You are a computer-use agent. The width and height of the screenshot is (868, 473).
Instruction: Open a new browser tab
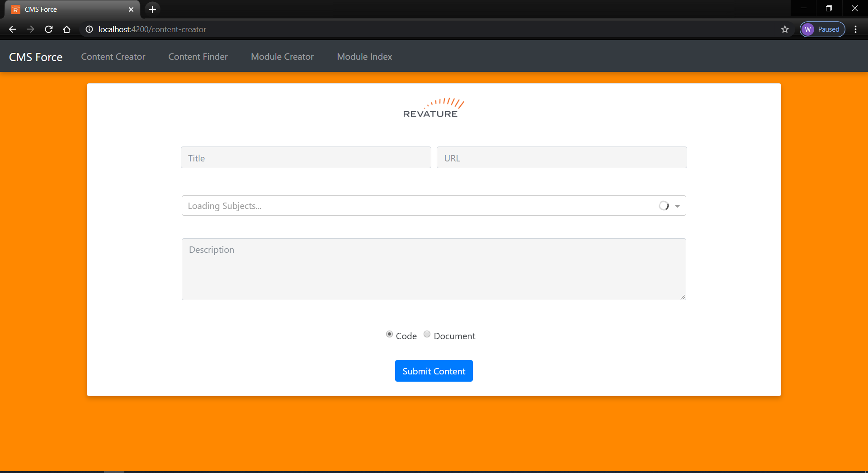pyautogui.click(x=152, y=9)
